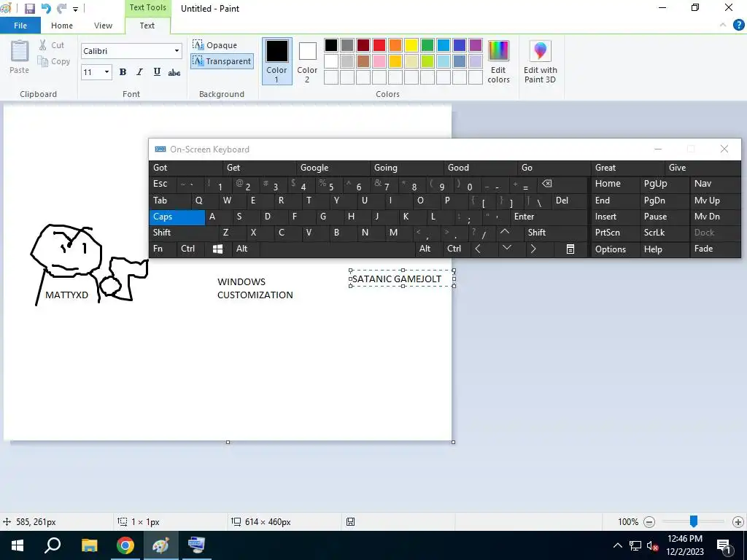Click the Paste clipboard icon
The width and height of the screenshot is (747, 560).
point(20,51)
